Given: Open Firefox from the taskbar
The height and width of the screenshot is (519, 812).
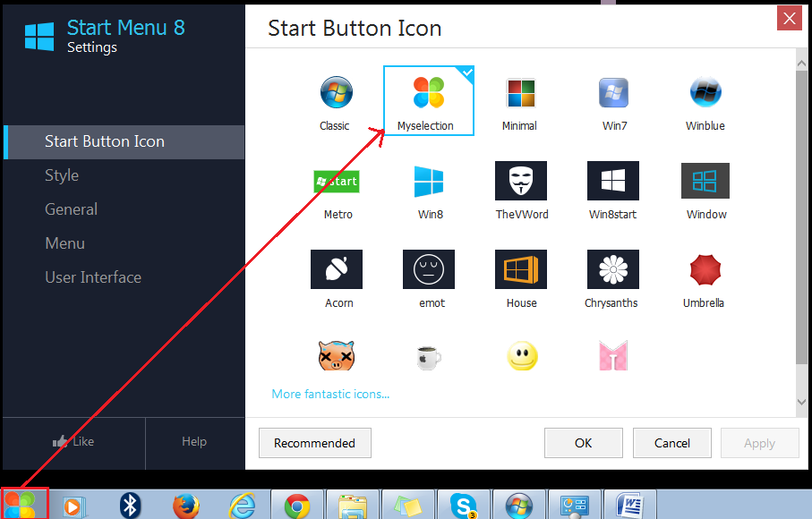Looking at the screenshot, I should coord(186,505).
